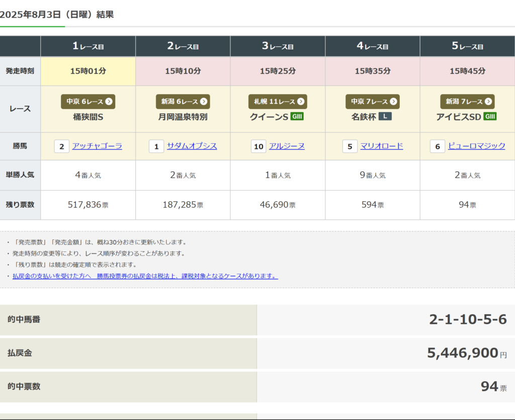Screen dimensions: 515x420
Task: Click the 的中馬番 label
Action: (24, 319)
